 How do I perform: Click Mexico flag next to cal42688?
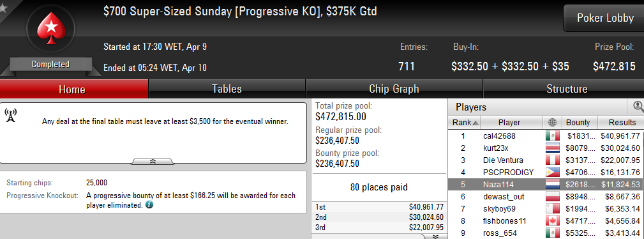[x=553, y=135]
